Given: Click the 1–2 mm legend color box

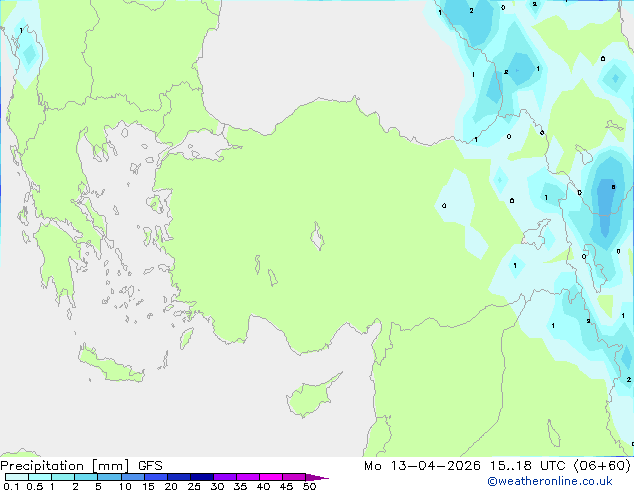Looking at the screenshot, I should click(63, 477).
